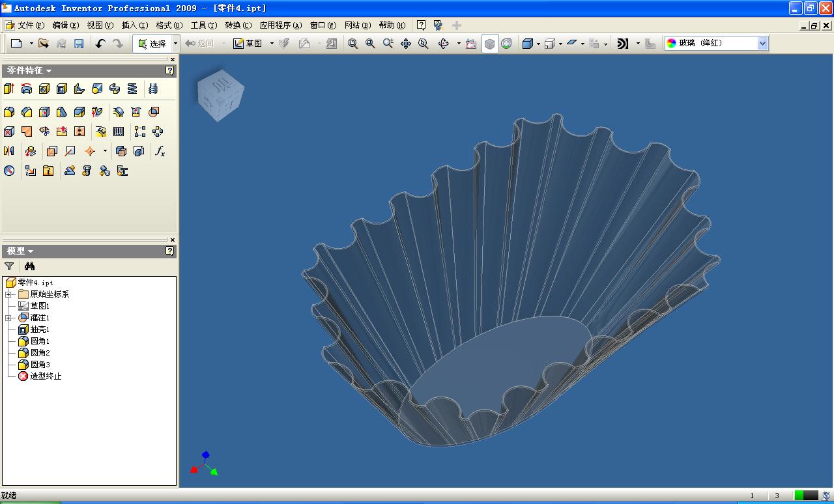Viewport: 834px width, 504px height.
Task: Select the Work Point tool
Action: [90, 151]
